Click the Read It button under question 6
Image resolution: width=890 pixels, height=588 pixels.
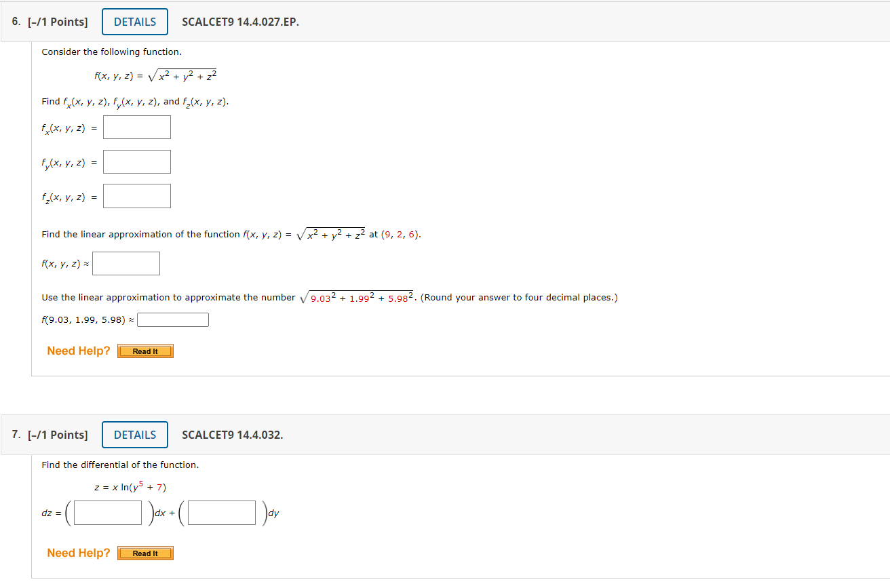145,351
